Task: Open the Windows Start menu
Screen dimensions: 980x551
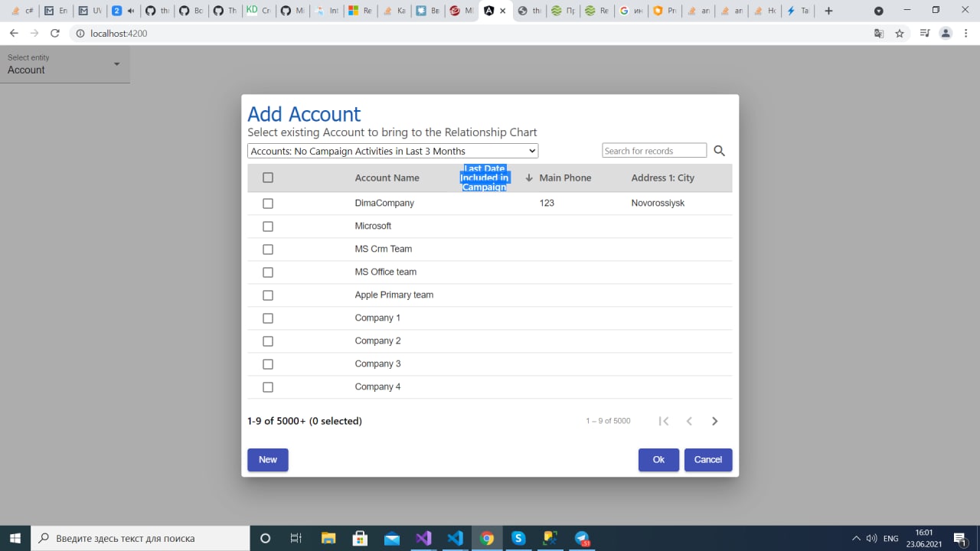Action: coord(15,538)
